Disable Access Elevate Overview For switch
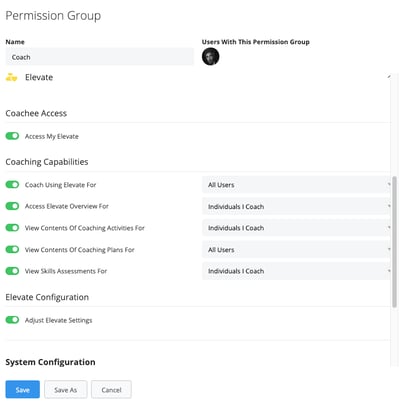 point(12,206)
